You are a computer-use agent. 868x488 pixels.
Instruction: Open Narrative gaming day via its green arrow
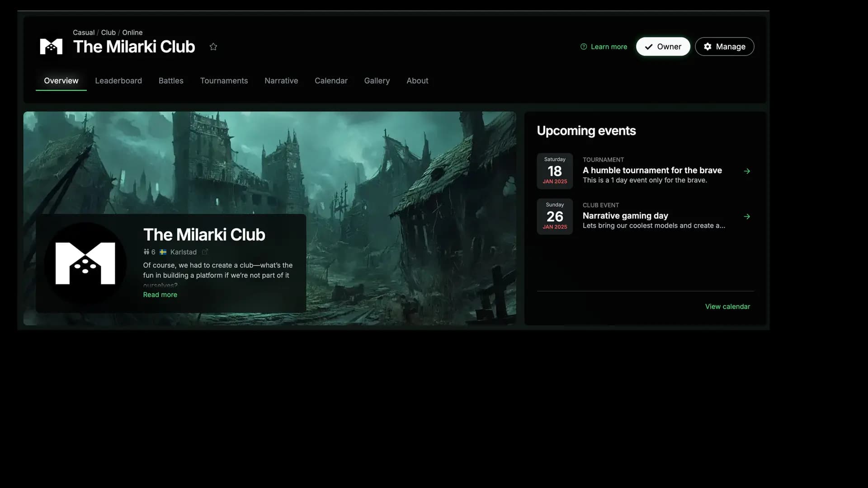tap(746, 216)
